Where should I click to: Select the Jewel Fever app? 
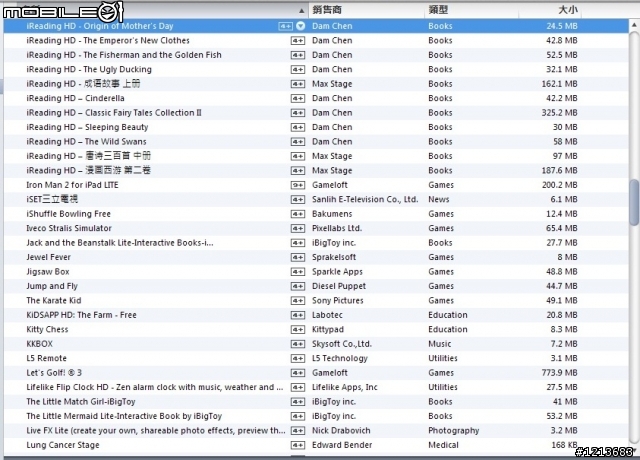pyautogui.click(x=316, y=257)
